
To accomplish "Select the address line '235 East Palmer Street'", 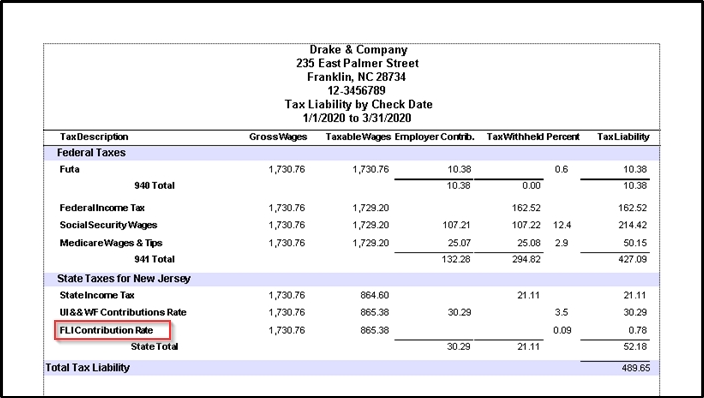I will click(357, 63).
